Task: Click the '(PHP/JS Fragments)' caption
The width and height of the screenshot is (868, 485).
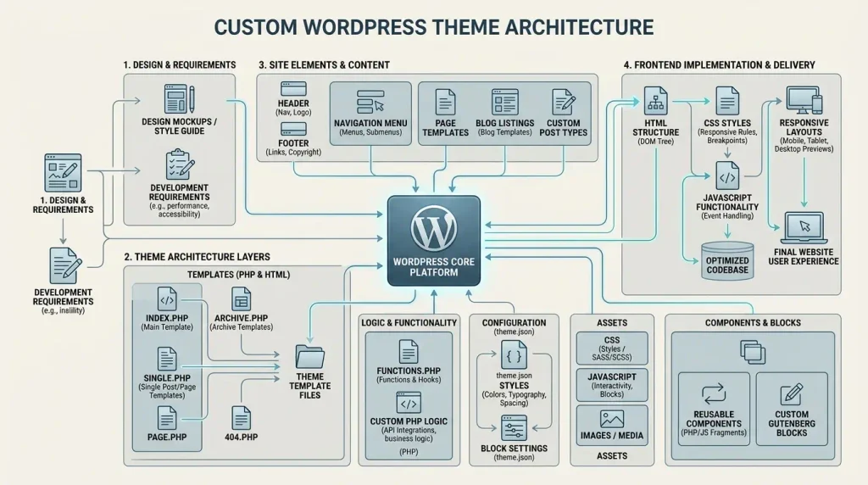Action: click(714, 433)
